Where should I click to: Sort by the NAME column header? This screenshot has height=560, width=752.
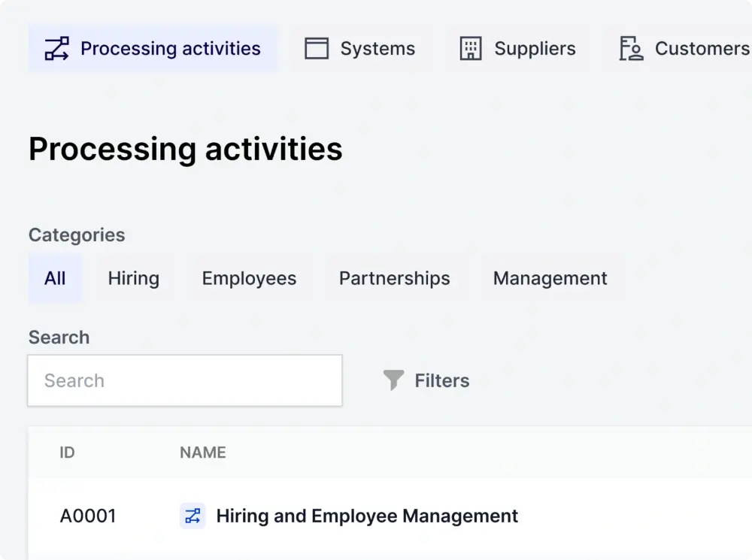click(x=202, y=453)
